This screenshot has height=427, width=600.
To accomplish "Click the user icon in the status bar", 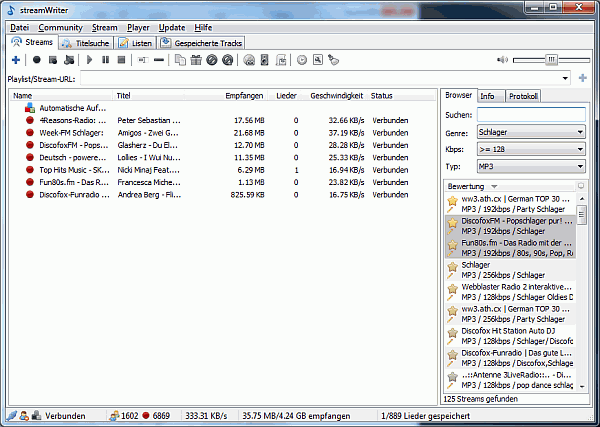I will [x=24, y=416].
